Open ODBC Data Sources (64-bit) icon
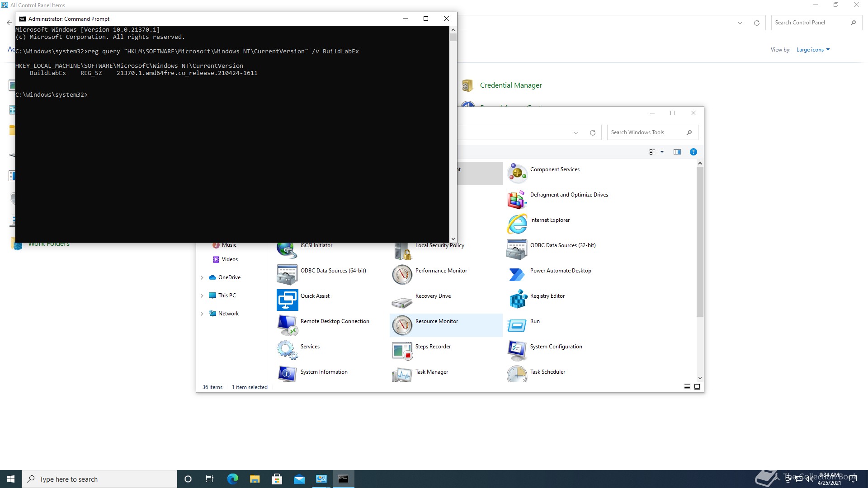Image resolution: width=868 pixels, height=488 pixels. pos(287,274)
